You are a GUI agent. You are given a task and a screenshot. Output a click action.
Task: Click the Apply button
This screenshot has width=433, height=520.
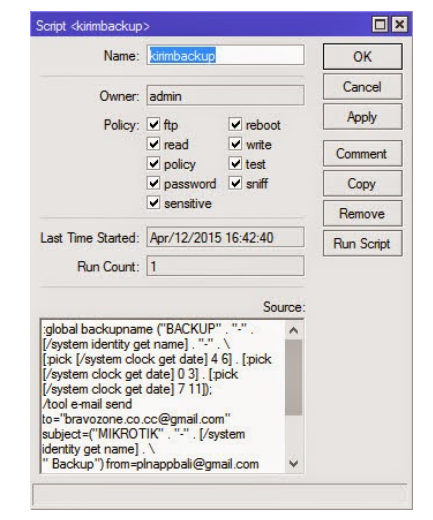tap(363, 117)
